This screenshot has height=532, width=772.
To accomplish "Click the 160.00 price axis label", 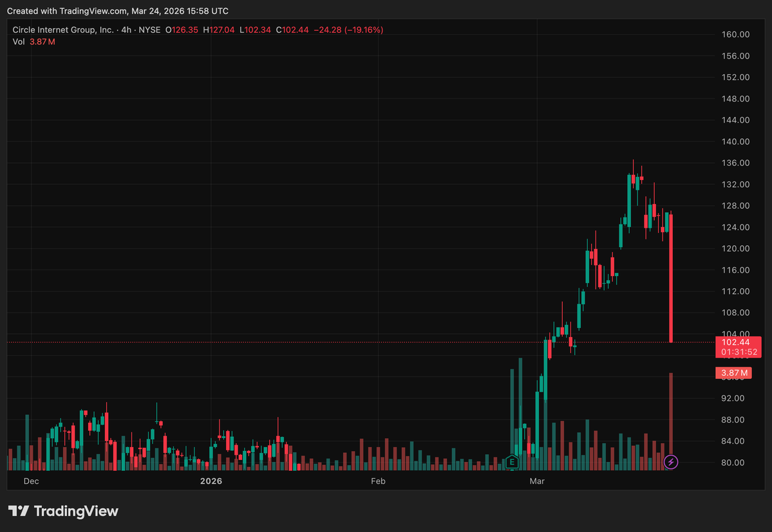I will tap(735, 35).
